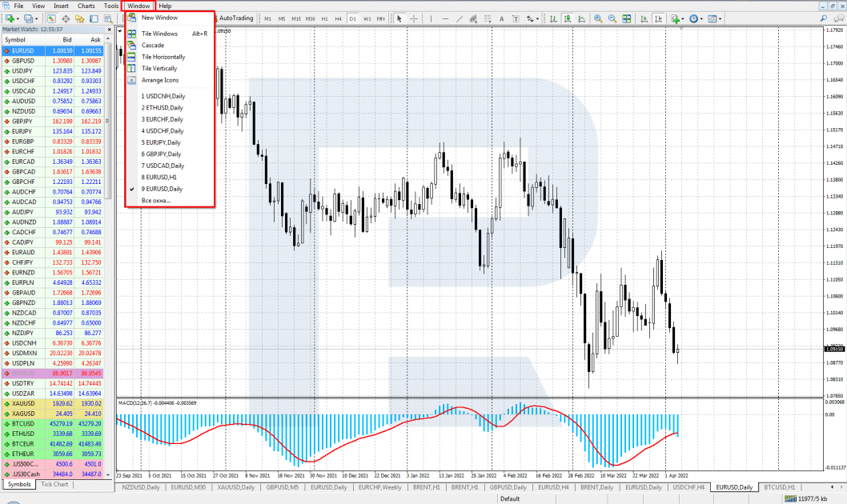Open the Navigator panel star-folder icon
The height and width of the screenshot is (504, 847).
click(x=79, y=19)
